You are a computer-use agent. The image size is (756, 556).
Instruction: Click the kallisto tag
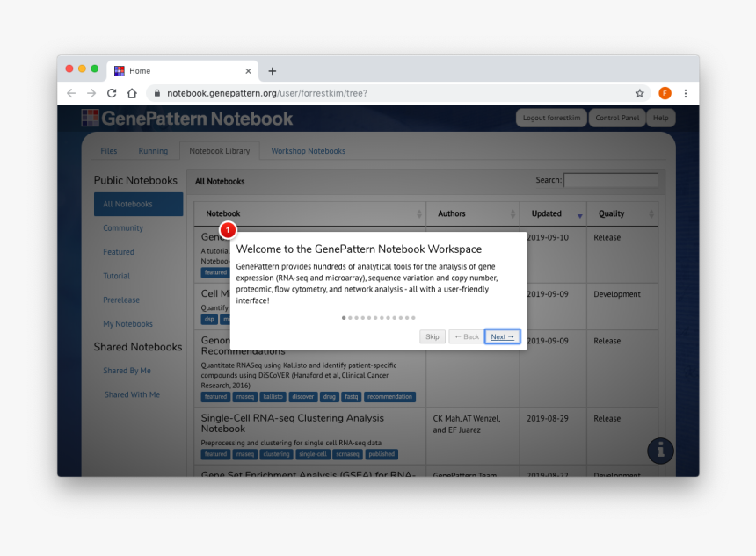click(273, 397)
